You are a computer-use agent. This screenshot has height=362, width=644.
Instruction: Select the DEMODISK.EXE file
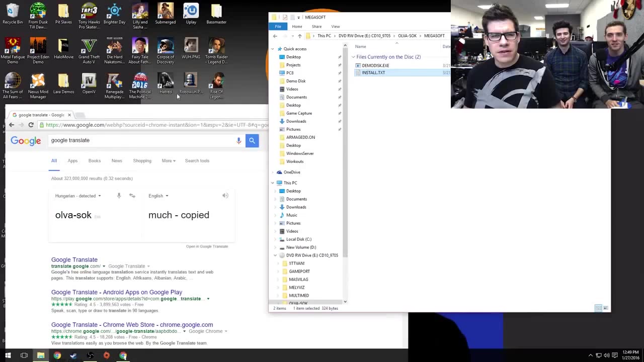point(375,65)
